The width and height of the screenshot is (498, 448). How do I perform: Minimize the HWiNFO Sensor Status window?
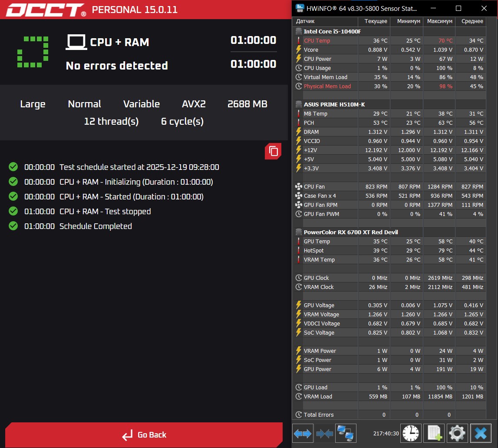433,8
